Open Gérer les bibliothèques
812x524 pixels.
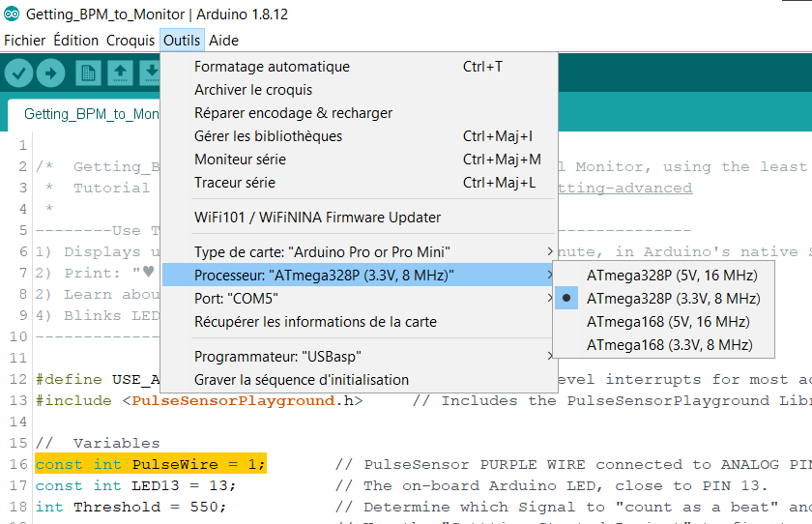coord(360,136)
